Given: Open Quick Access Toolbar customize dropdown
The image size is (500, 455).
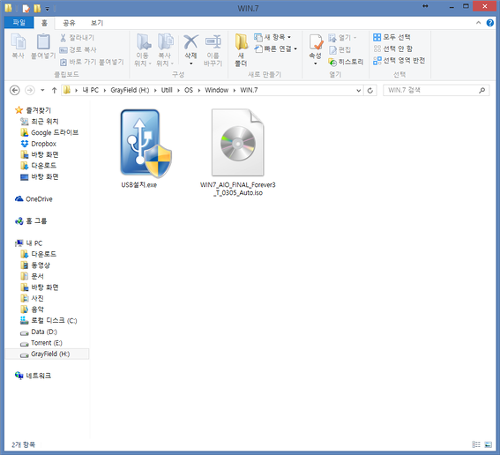Looking at the screenshot, I should [47, 8].
